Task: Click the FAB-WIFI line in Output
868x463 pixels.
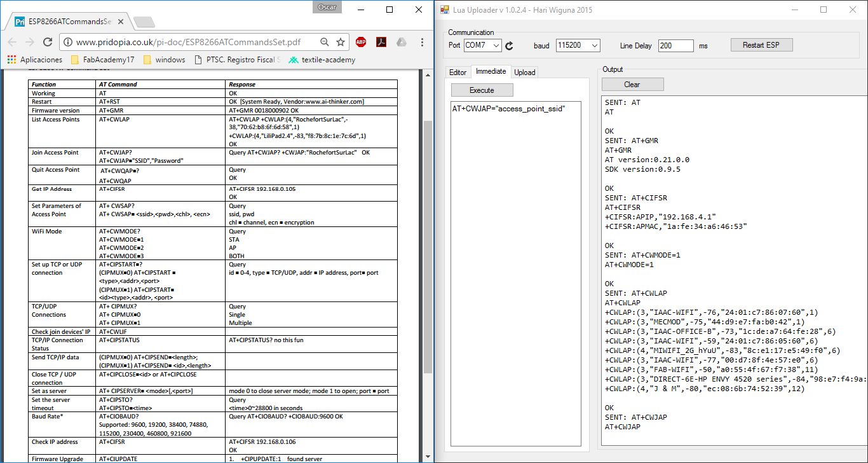Action: 711,370
